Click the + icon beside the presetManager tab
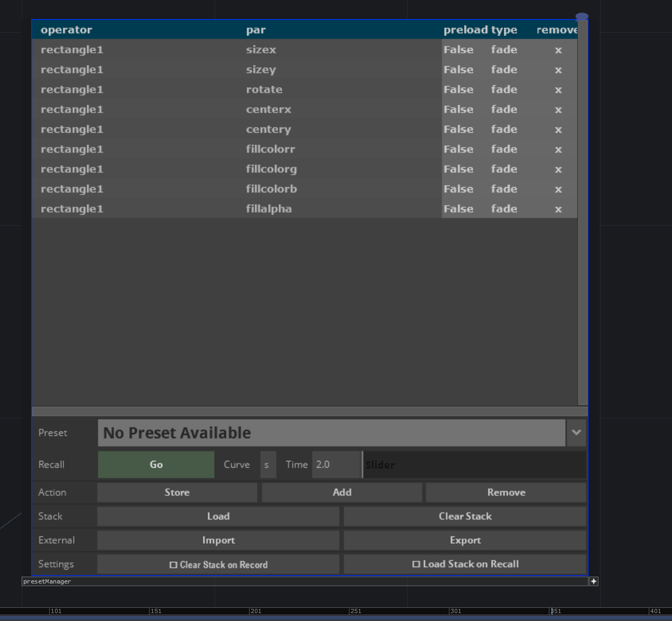 [x=593, y=581]
